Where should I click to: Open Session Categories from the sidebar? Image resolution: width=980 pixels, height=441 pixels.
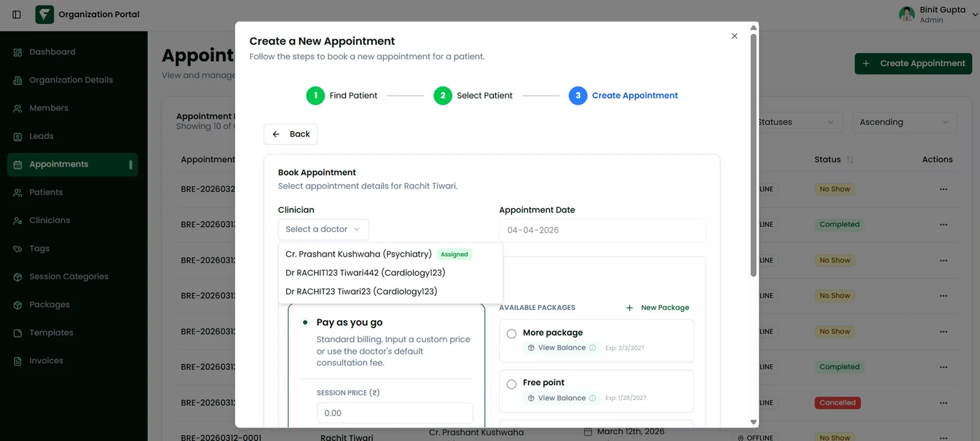(72, 277)
